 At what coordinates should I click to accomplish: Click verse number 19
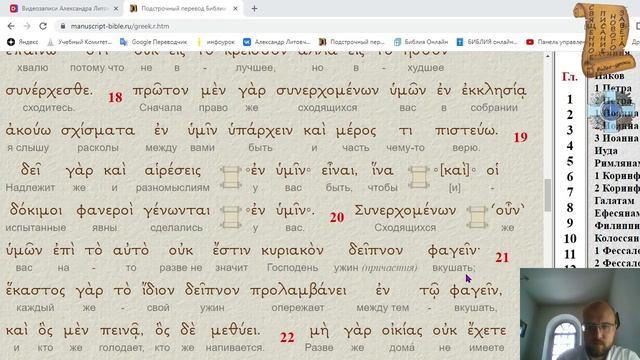520,138
